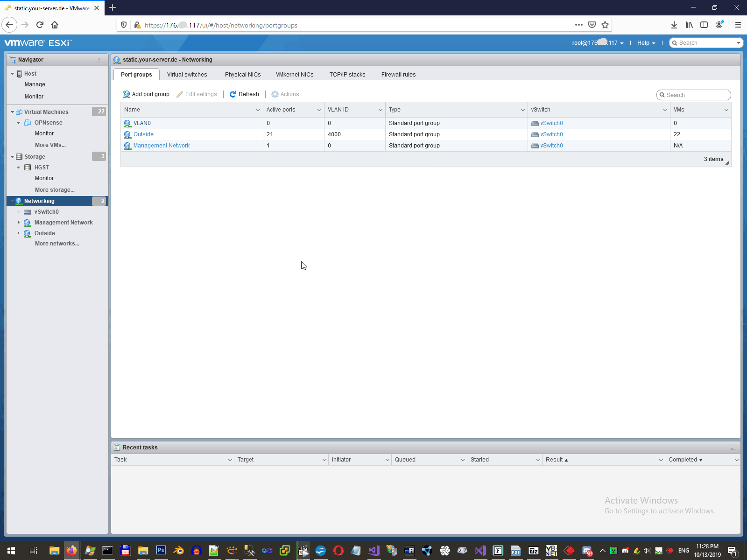Click More networks... in Navigator

point(57,244)
